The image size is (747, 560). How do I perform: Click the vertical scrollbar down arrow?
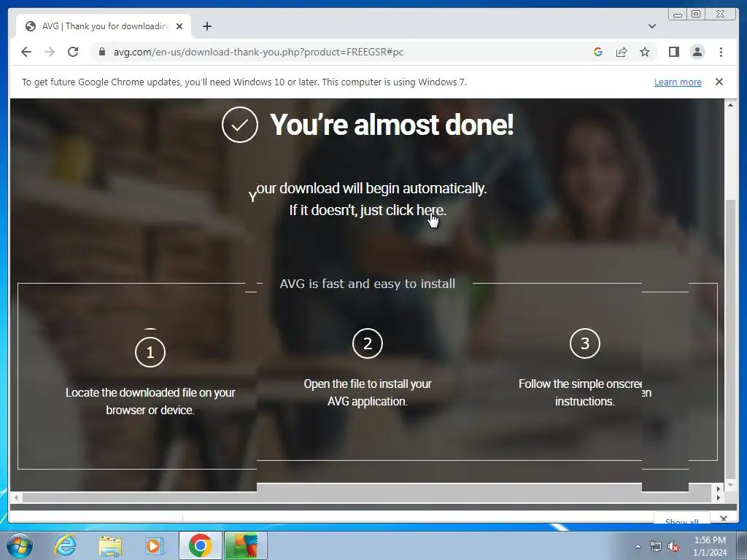tap(729, 485)
